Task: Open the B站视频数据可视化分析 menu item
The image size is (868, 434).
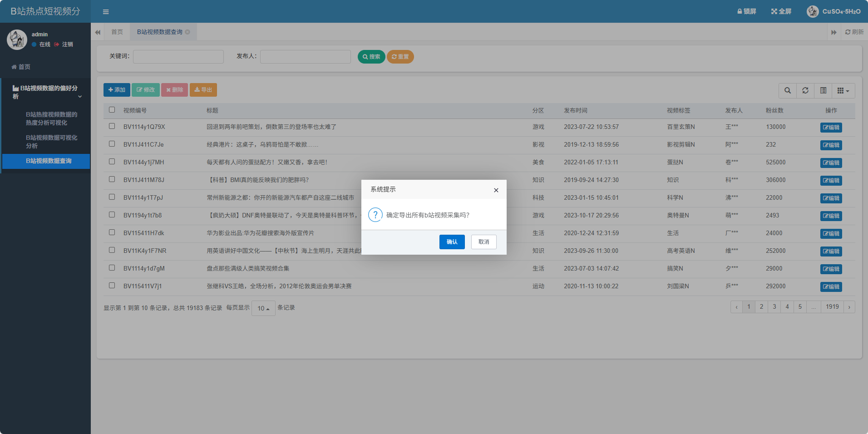Action: pos(51,142)
